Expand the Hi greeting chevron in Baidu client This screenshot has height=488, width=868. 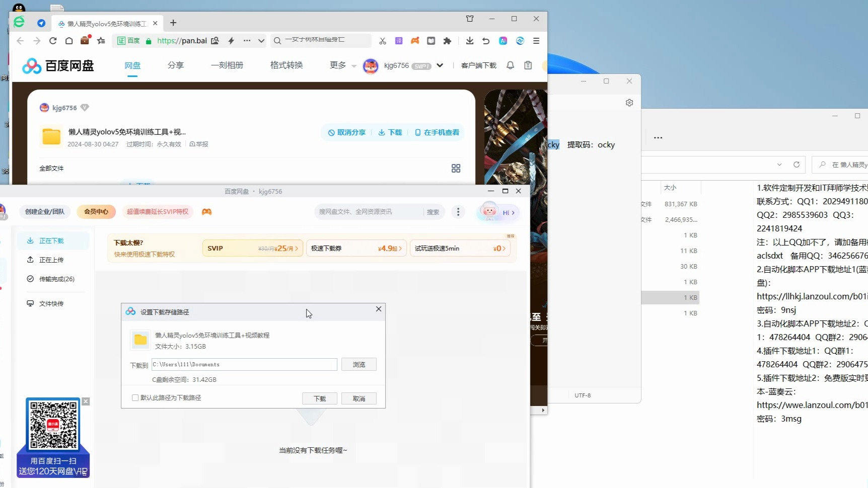click(x=513, y=213)
